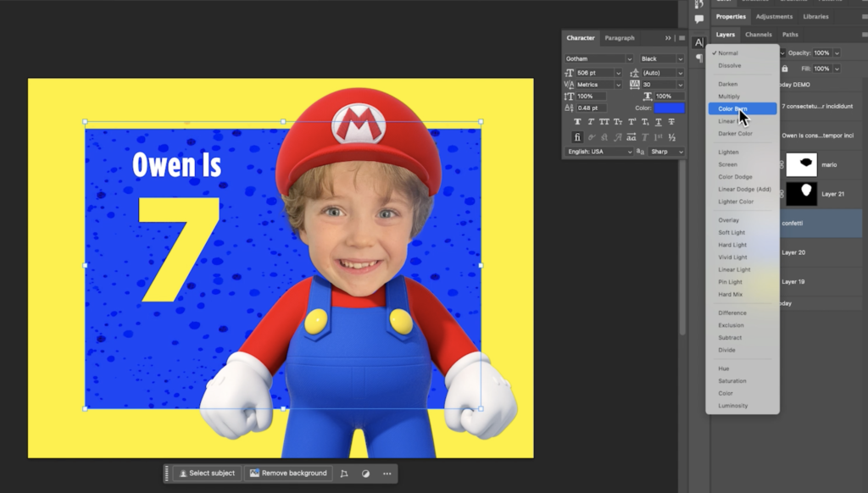Viewport: 868px width, 493px height.
Task: Toggle Underline text style
Action: point(658,122)
